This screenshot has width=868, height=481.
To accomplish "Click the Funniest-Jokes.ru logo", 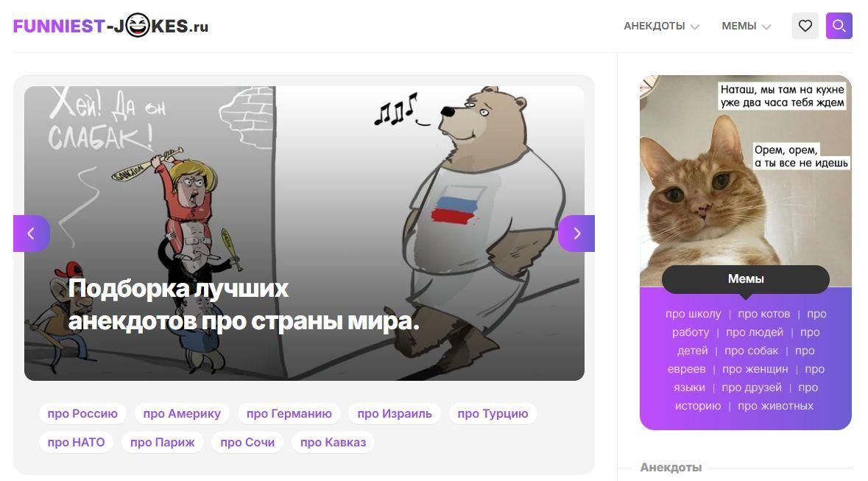I will pos(110,26).
